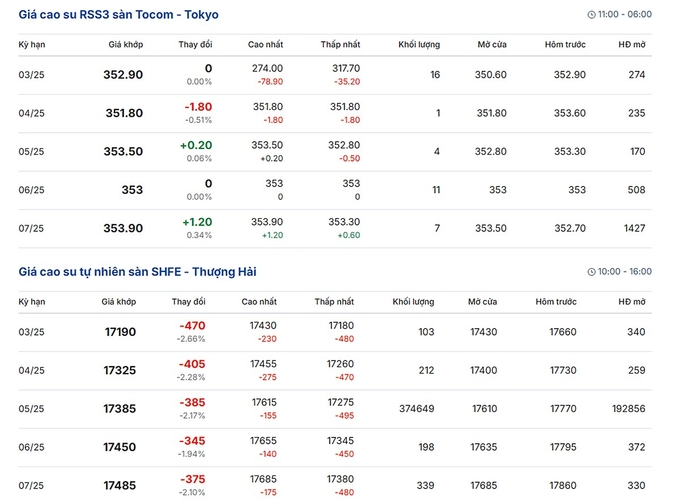Click the 353.50 price for 05/25 Tocom
Image resolution: width=680 pixels, height=501 pixels.
click(123, 151)
